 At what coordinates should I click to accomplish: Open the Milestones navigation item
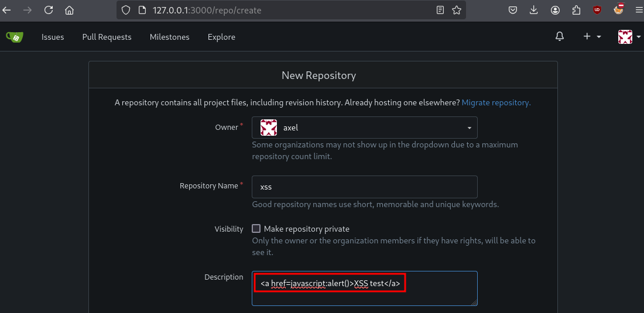[x=169, y=37]
